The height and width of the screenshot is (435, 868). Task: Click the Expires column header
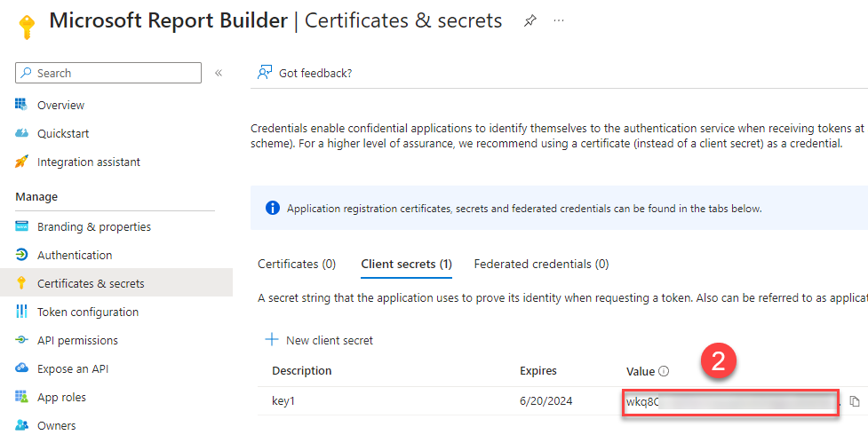click(538, 371)
